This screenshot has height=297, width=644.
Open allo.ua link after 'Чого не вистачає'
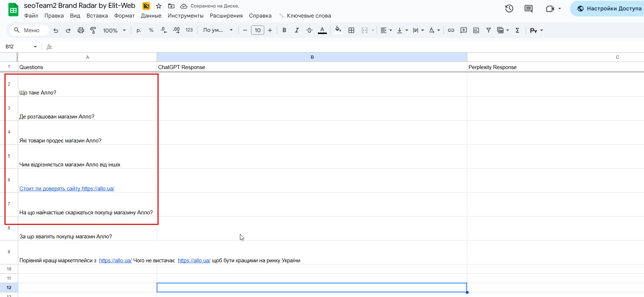(x=194, y=261)
